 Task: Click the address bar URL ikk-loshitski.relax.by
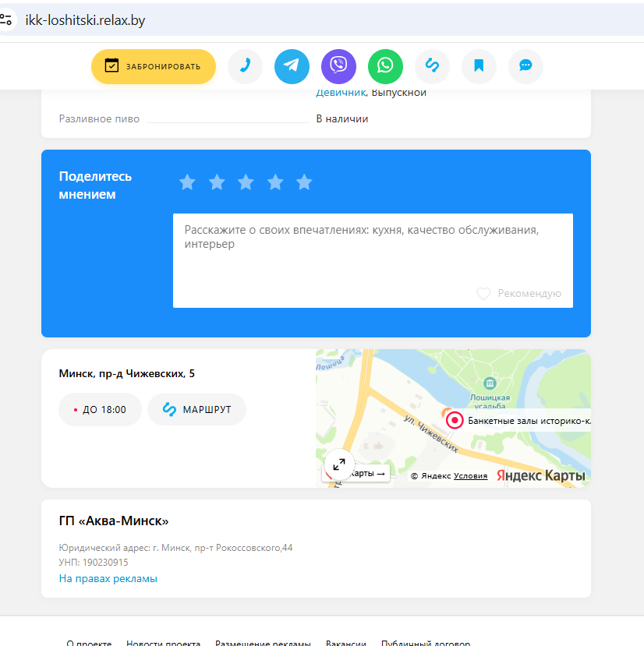[x=85, y=19]
